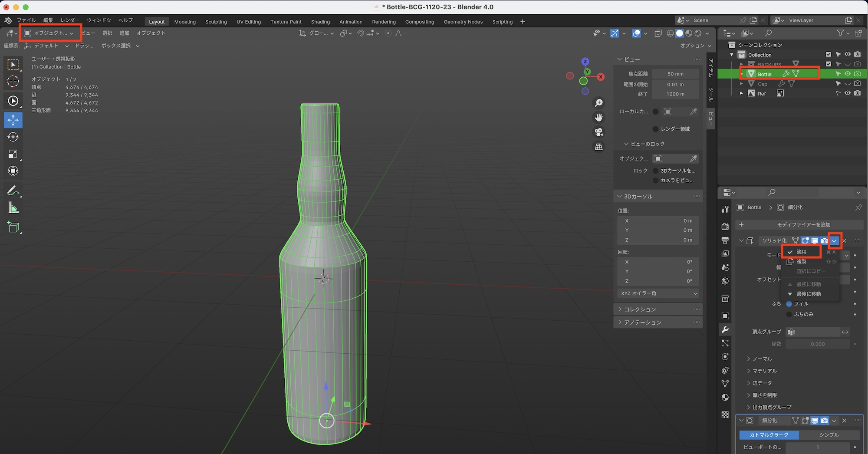The image size is (868, 454).
Task: Hide the Ref object in viewport
Action: click(x=847, y=93)
